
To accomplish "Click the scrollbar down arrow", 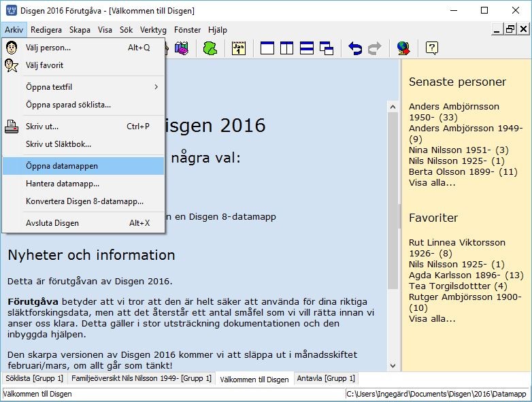I will tap(393, 365).
